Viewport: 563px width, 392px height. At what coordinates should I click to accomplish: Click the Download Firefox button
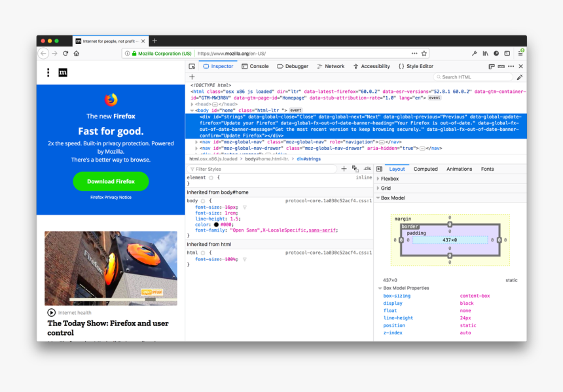111,182
